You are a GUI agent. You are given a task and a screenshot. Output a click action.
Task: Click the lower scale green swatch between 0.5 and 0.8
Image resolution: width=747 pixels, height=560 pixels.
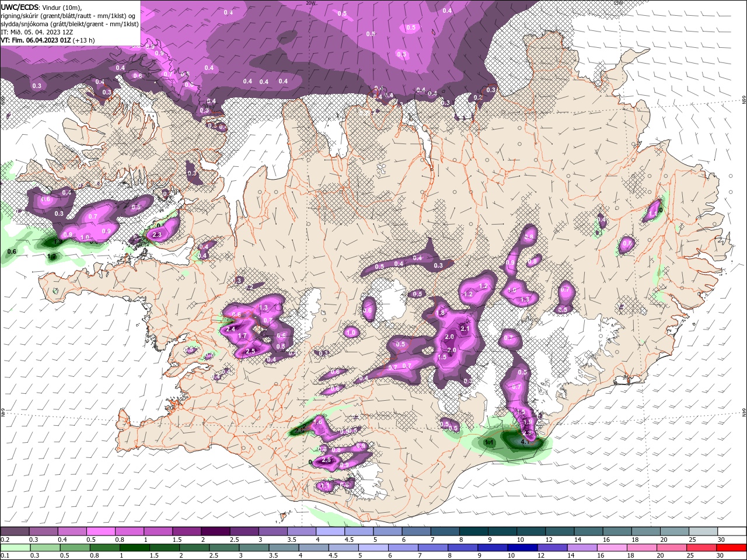pos(74,548)
